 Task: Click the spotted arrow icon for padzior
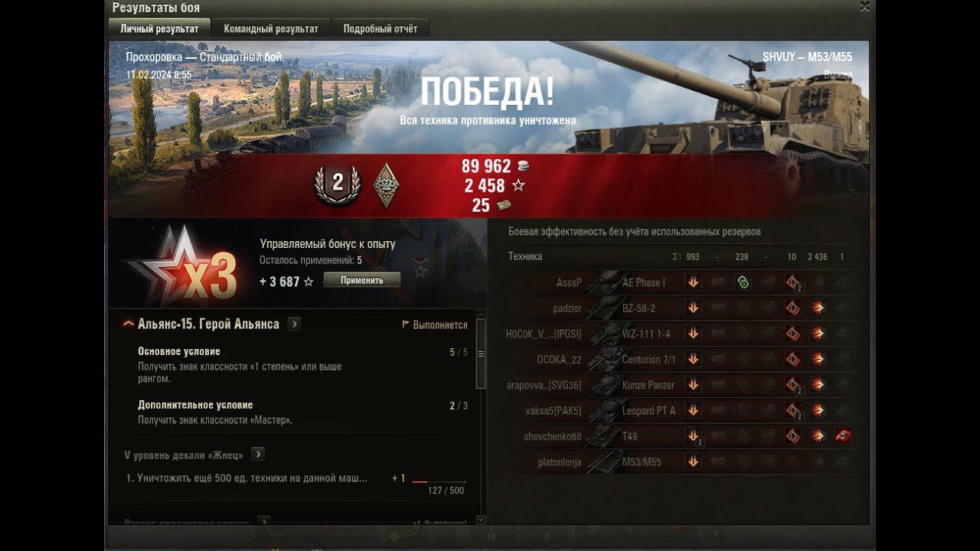coord(693,308)
